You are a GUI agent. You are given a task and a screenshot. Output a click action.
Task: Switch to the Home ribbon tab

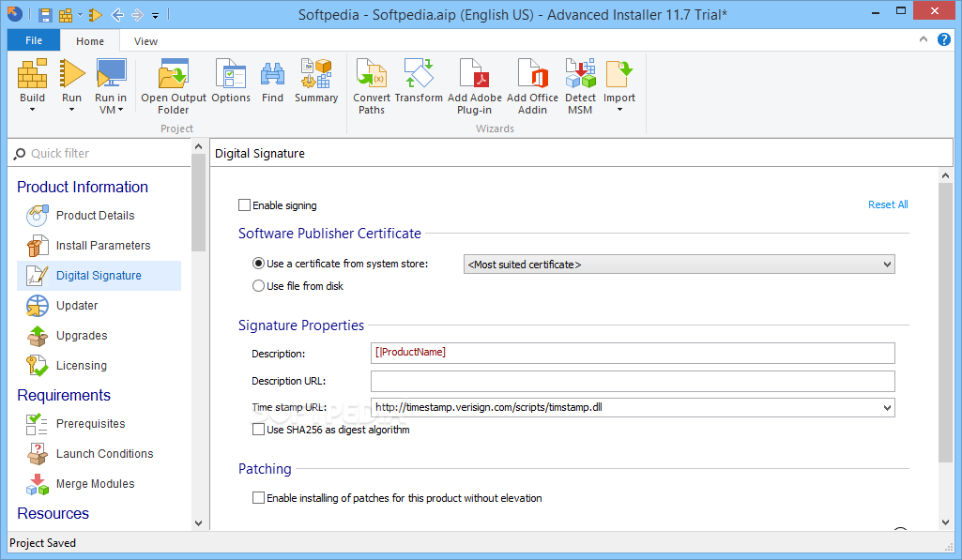pos(90,41)
